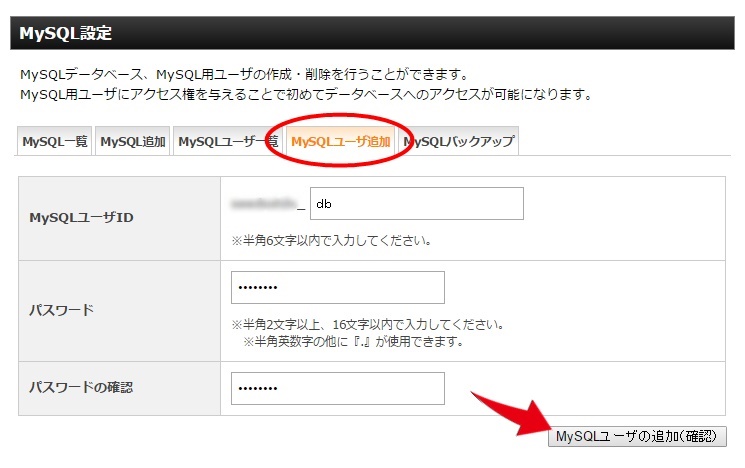Click the note ※半角2文字以上、16文字以内で入力してください。

368,325
